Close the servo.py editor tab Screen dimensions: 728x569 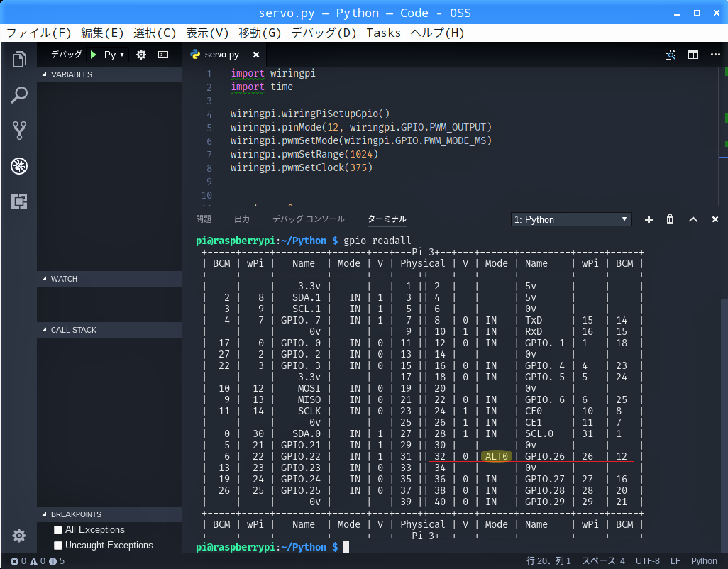[256, 55]
